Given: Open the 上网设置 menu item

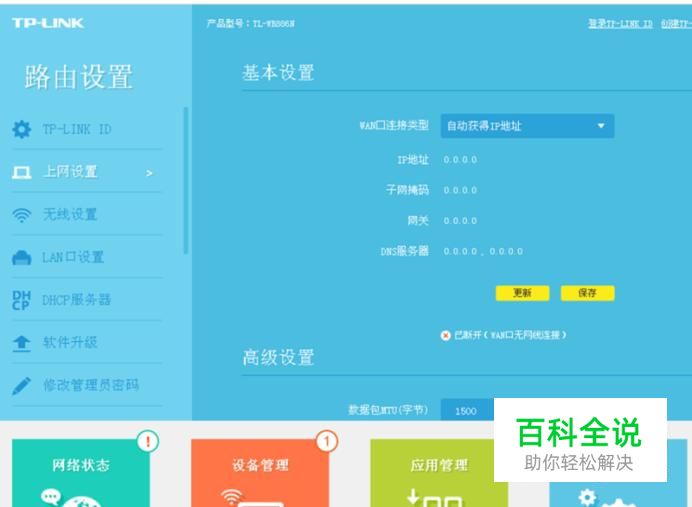Looking at the screenshot, I should point(87,172).
